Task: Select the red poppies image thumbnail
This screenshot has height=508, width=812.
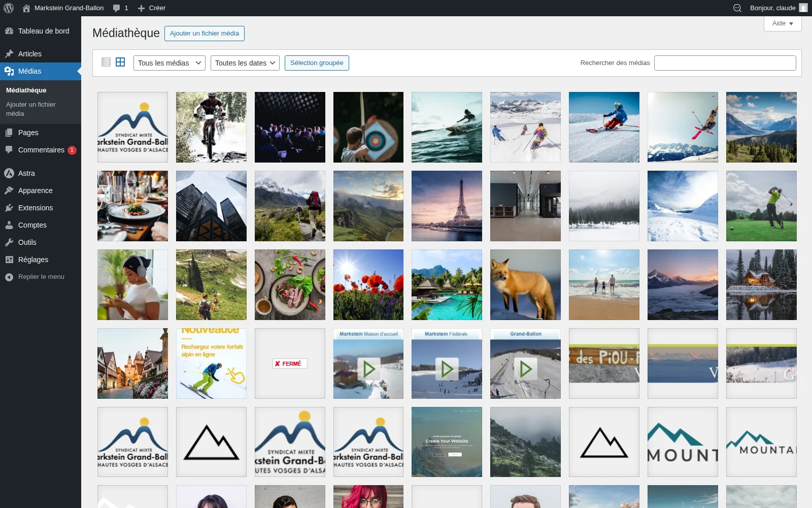Action: [368, 284]
